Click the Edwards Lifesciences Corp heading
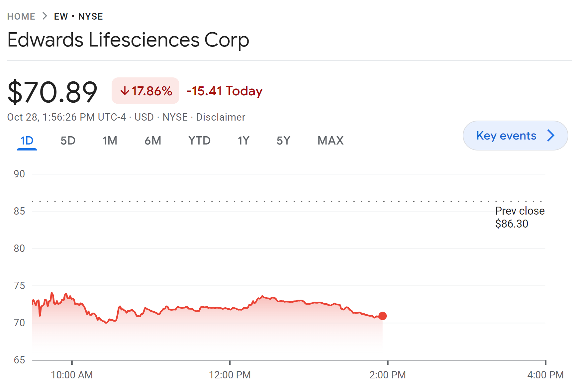572x392 pixels. (x=128, y=40)
